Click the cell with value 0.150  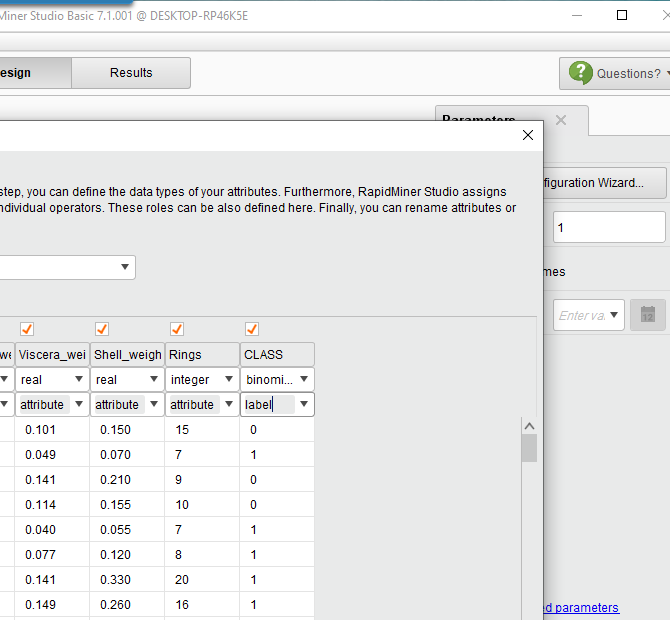click(x=127, y=429)
